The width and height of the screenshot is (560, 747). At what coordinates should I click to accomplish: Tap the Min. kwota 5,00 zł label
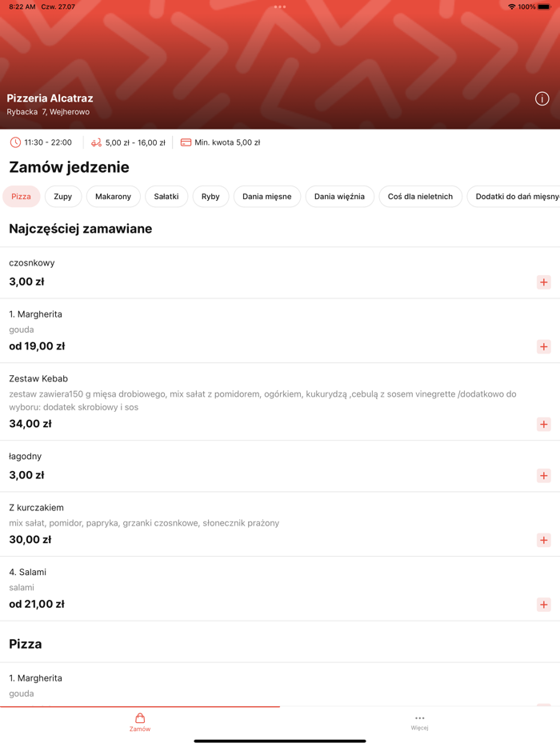[227, 142]
